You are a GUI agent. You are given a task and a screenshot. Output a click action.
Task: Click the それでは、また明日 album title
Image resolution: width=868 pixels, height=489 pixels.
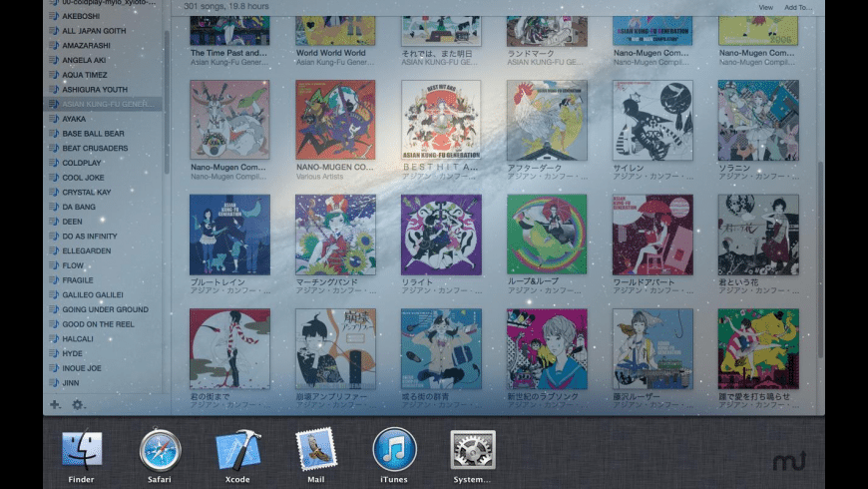437,53
